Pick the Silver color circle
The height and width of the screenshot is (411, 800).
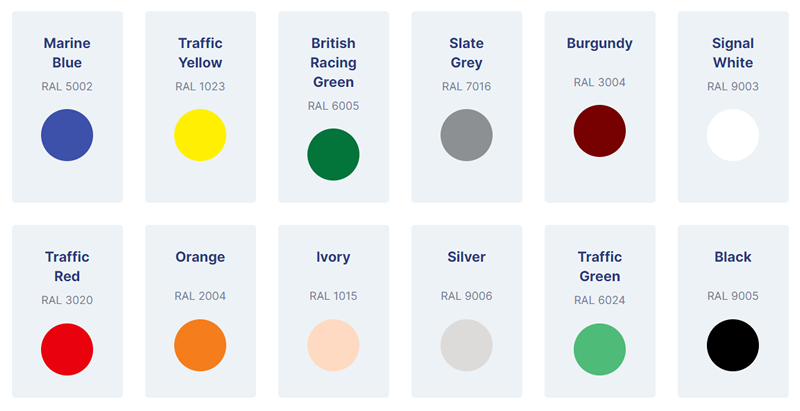(x=466, y=345)
